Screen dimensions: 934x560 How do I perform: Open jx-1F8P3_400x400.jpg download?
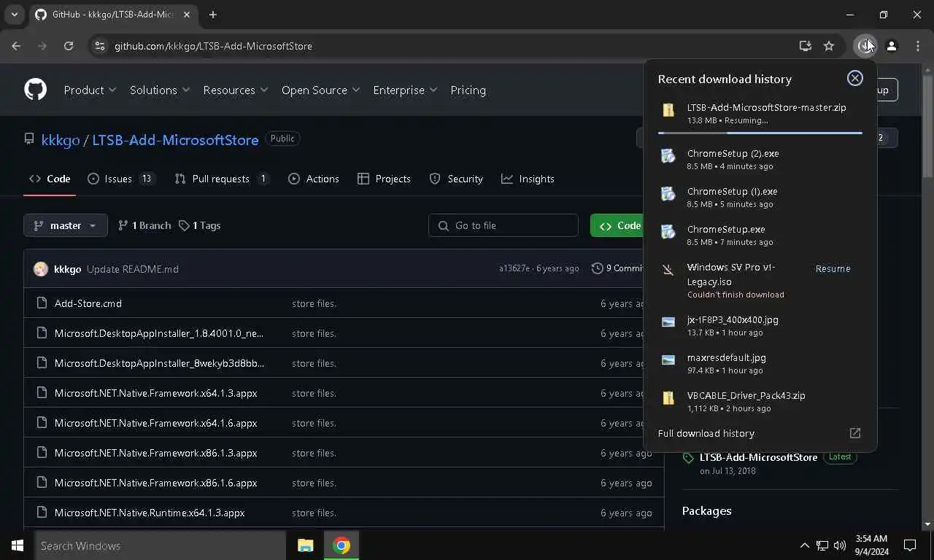point(760,326)
